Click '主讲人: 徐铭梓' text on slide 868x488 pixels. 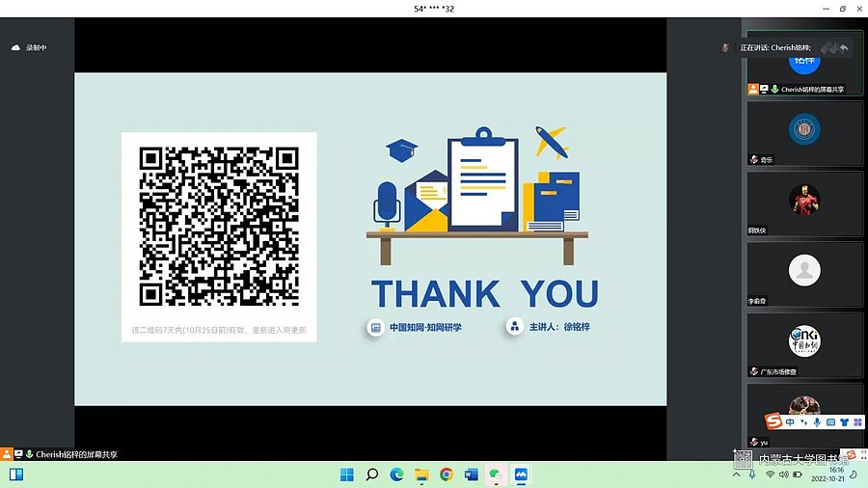(559, 327)
